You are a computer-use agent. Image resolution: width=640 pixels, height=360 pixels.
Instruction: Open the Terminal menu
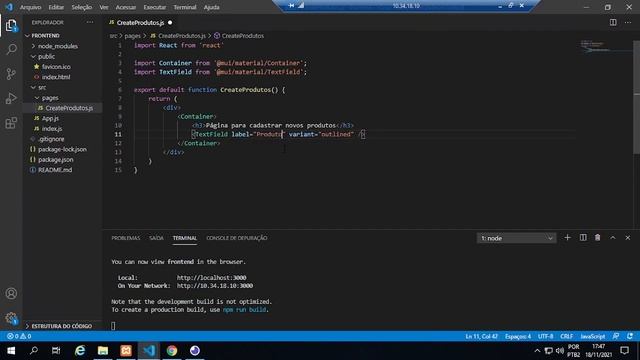(x=184, y=7)
